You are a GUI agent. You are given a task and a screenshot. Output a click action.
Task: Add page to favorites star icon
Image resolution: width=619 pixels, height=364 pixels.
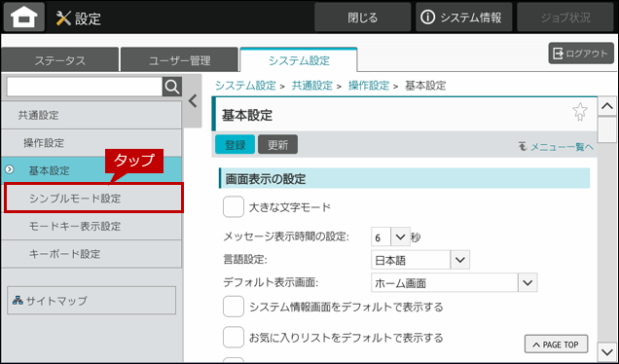pyautogui.click(x=579, y=112)
